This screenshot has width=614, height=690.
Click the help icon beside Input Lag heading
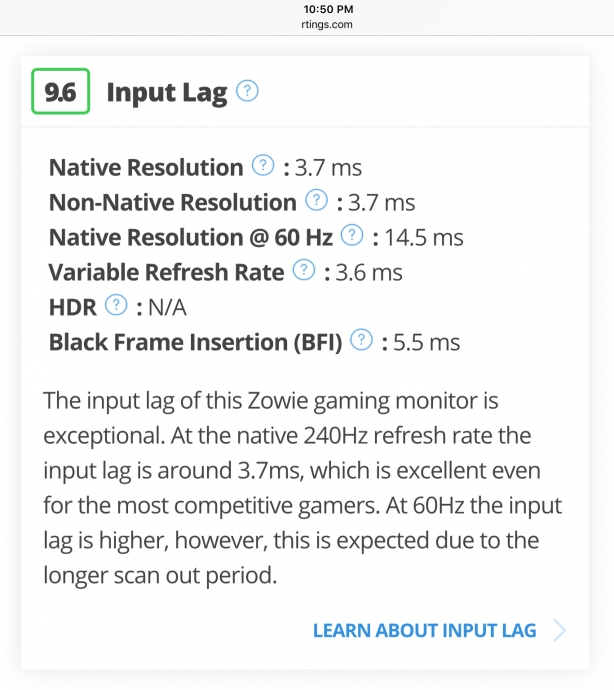247,93
